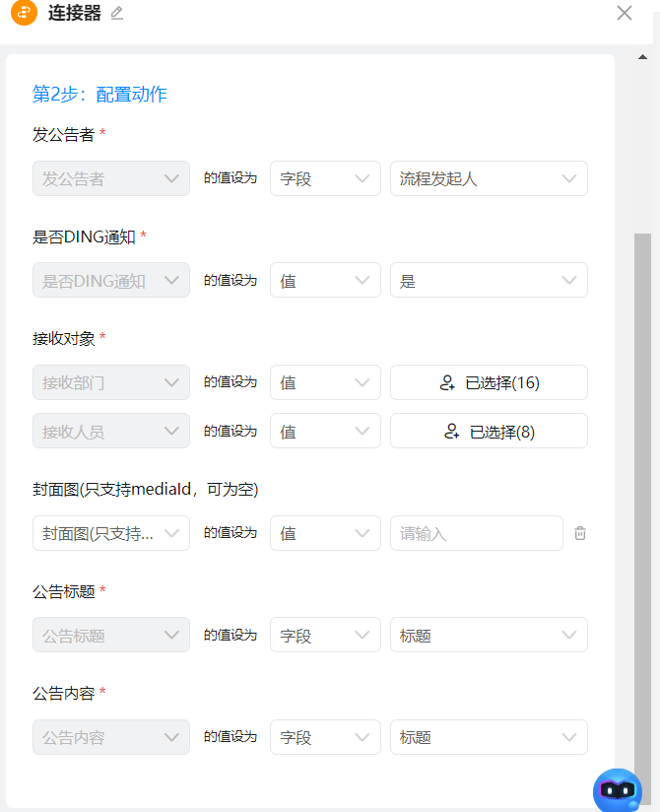The image size is (660, 812).
Task: Open the disabled 接收人员 field dropdown
Action: tap(111, 431)
